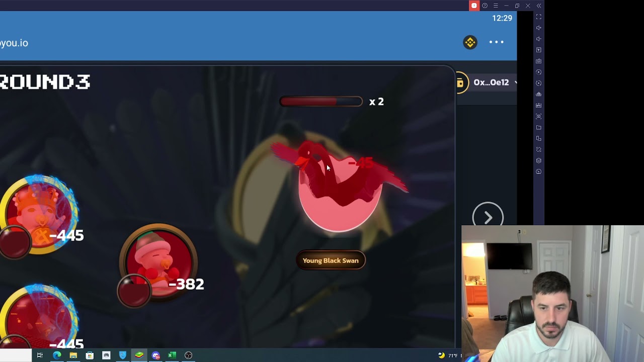Attack the red swan in the egg
This screenshot has width=644, height=362.
coord(340,187)
